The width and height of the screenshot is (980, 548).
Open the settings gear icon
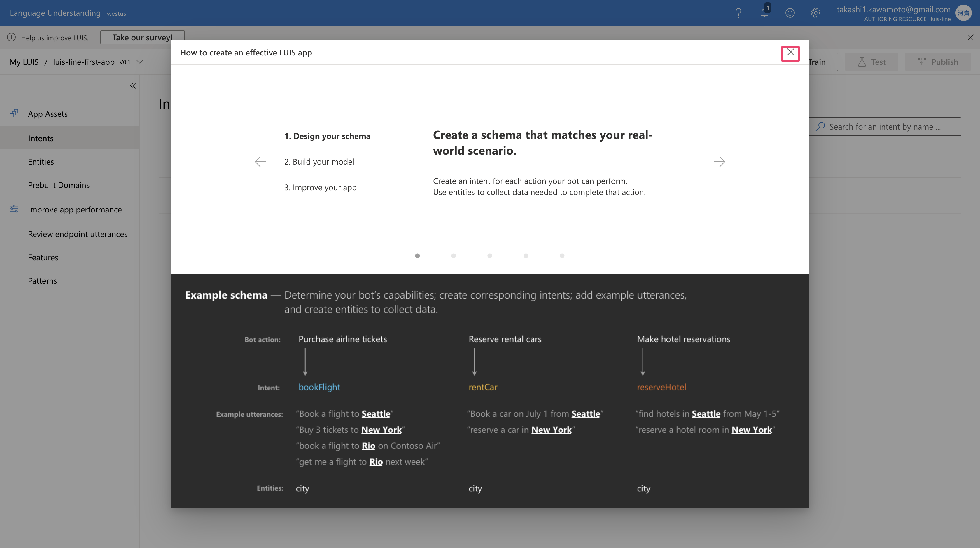coord(815,13)
